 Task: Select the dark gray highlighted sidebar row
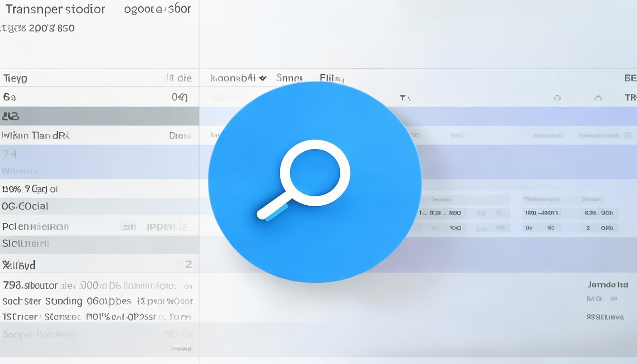tap(99, 116)
